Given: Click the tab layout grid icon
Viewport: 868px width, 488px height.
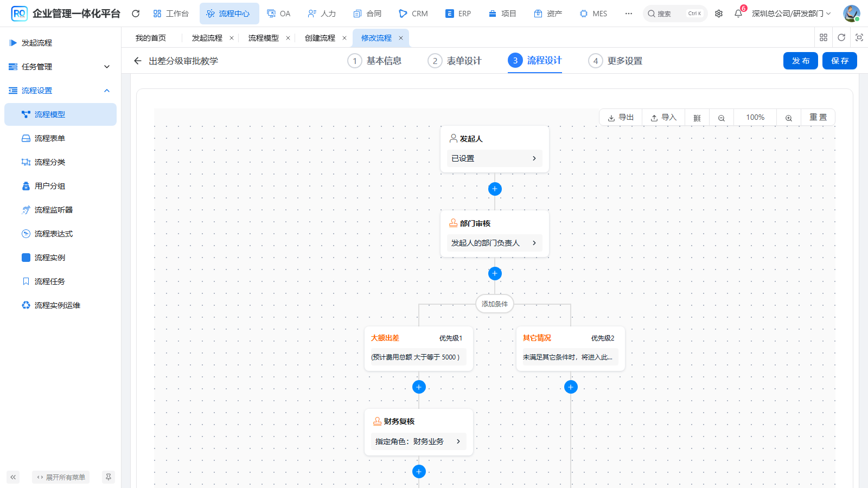Looking at the screenshot, I should (824, 37).
